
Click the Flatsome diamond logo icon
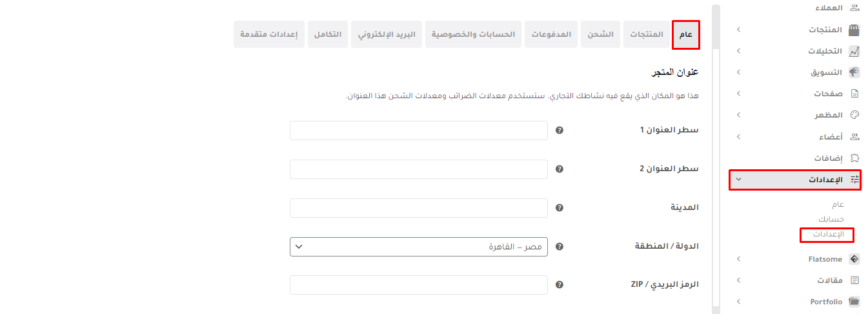pos(854,259)
